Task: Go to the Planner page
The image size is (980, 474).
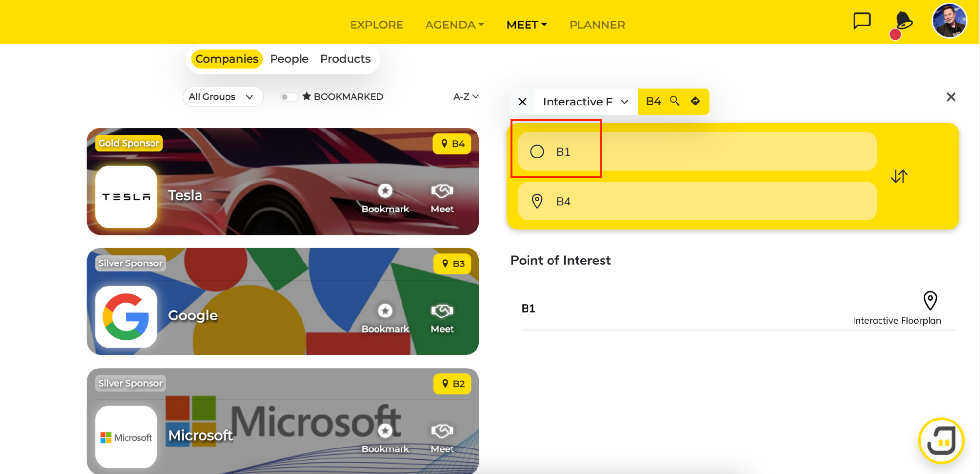Action: (x=597, y=25)
